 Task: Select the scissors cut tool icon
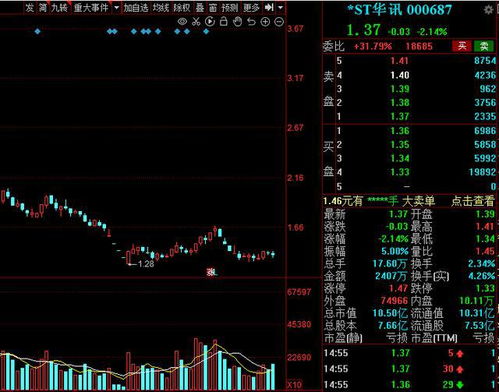[196, 22]
